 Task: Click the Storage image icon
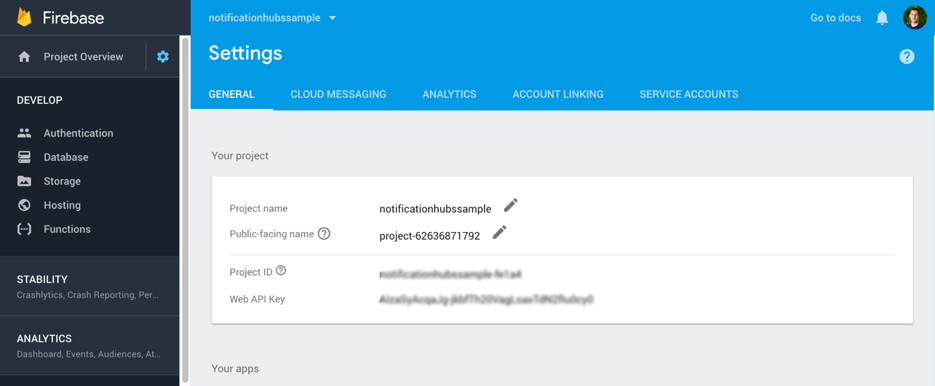click(24, 181)
